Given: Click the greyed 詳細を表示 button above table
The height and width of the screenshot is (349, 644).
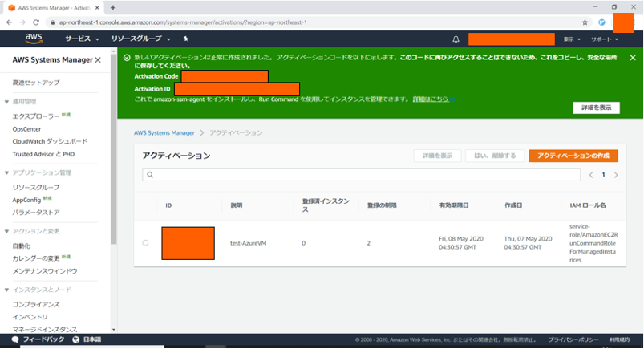Looking at the screenshot, I should [x=437, y=156].
